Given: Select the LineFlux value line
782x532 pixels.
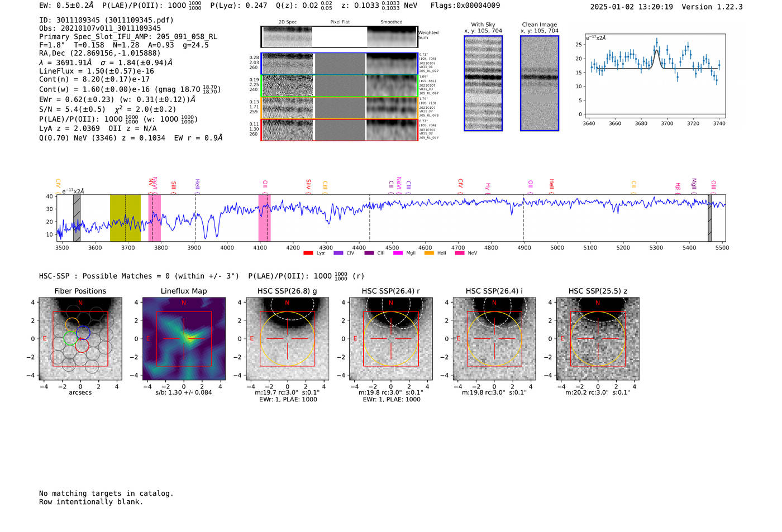Looking at the screenshot, I should click(97, 71).
